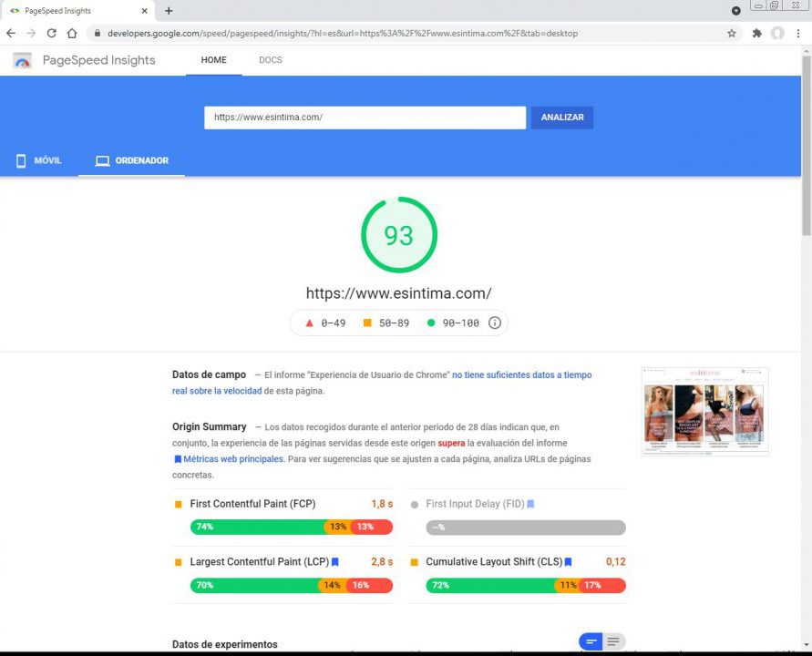The width and height of the screenshot is (812, 656).
Task: Click the '1,8 s' FCP value
Action: 382,504
